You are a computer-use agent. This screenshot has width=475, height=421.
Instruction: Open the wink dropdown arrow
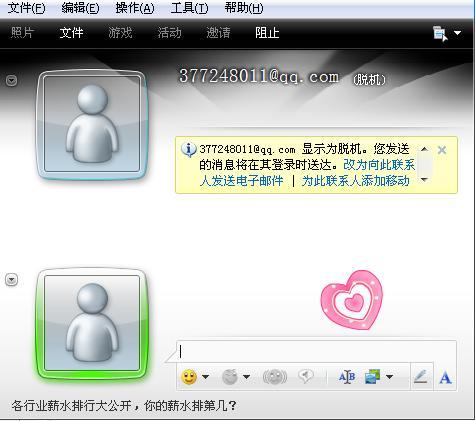pyautogui.click(x=247, y=377)
